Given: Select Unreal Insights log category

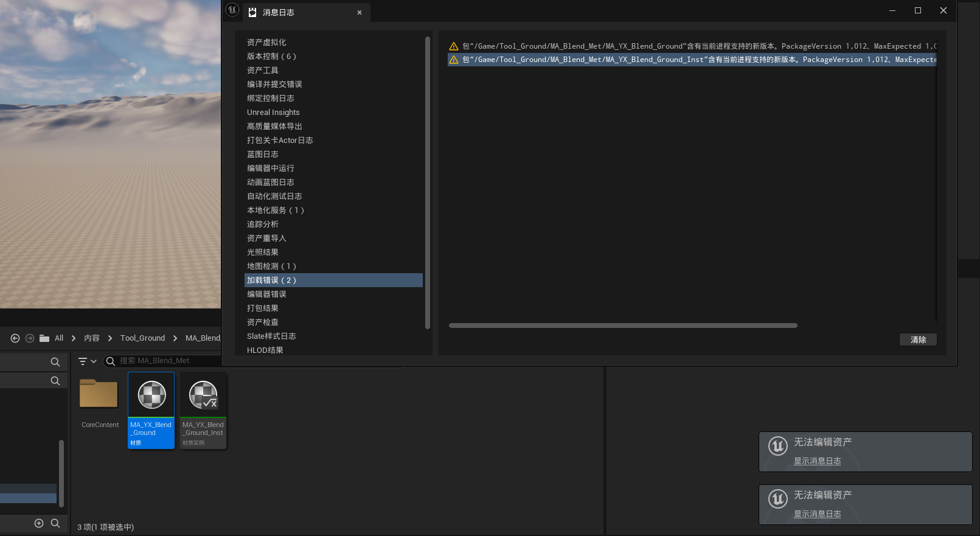Looking at the screenshot, I should point(333,112).
